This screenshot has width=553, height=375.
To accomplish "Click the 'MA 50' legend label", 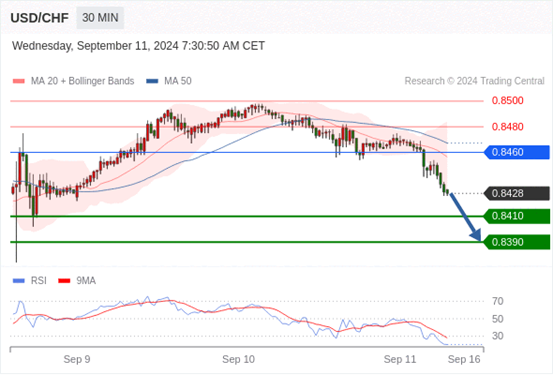I will 178,81.
